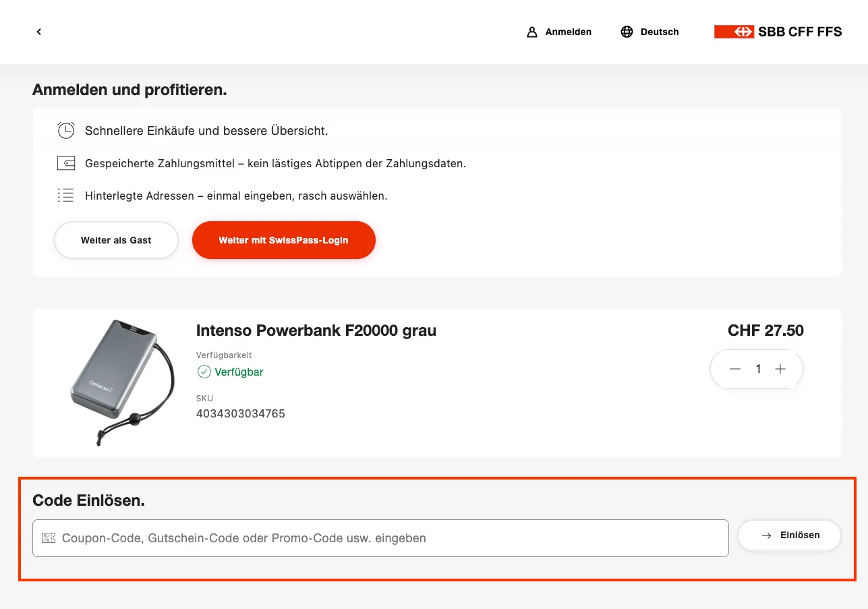The width and height of the screenshot is (868, 609).
Task: Click the green Verfügbar checkmark icon
Action: pos(204,372)
